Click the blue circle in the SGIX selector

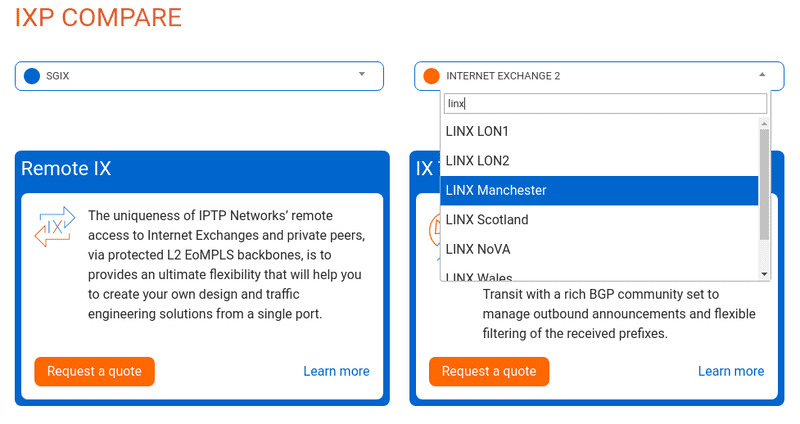pos(31,76)
